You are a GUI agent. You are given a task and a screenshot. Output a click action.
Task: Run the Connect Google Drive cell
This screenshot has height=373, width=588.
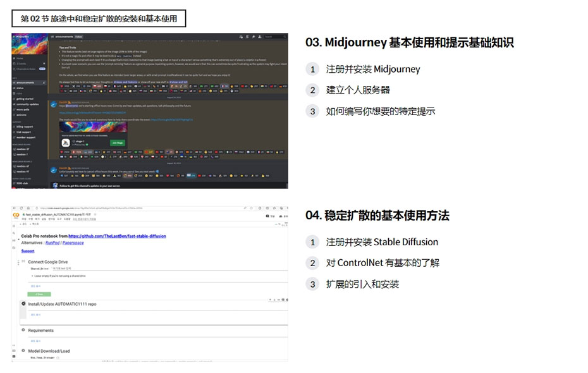point(23,261)
